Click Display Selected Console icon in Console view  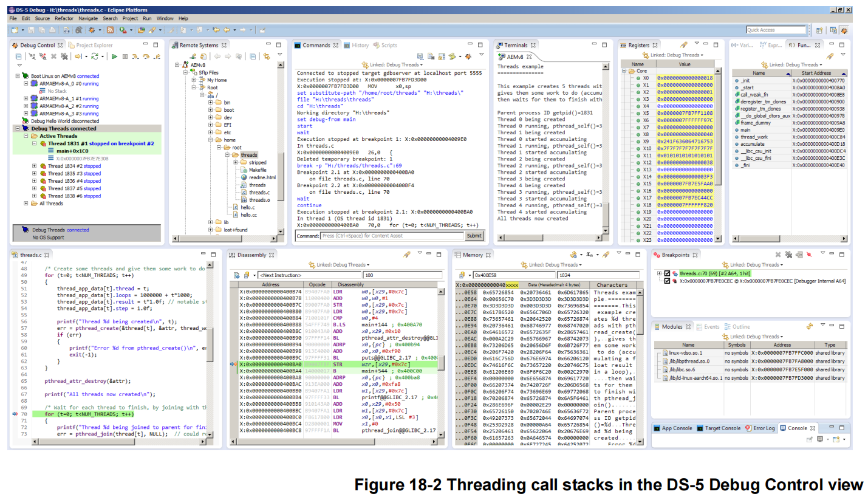(820, 439)
